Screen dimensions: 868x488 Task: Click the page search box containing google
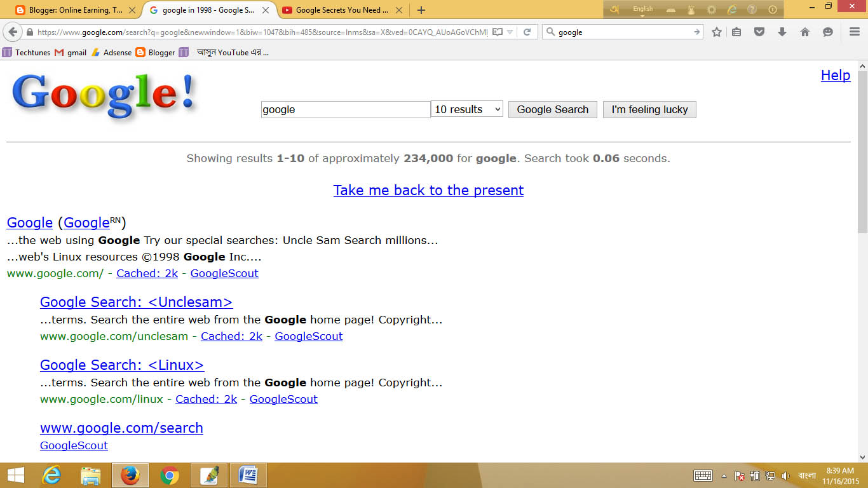346,109
